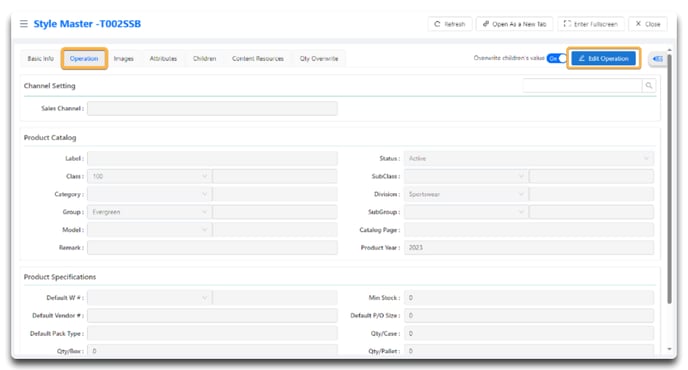Expand the Division dropdown showing Sportswear

466,194
